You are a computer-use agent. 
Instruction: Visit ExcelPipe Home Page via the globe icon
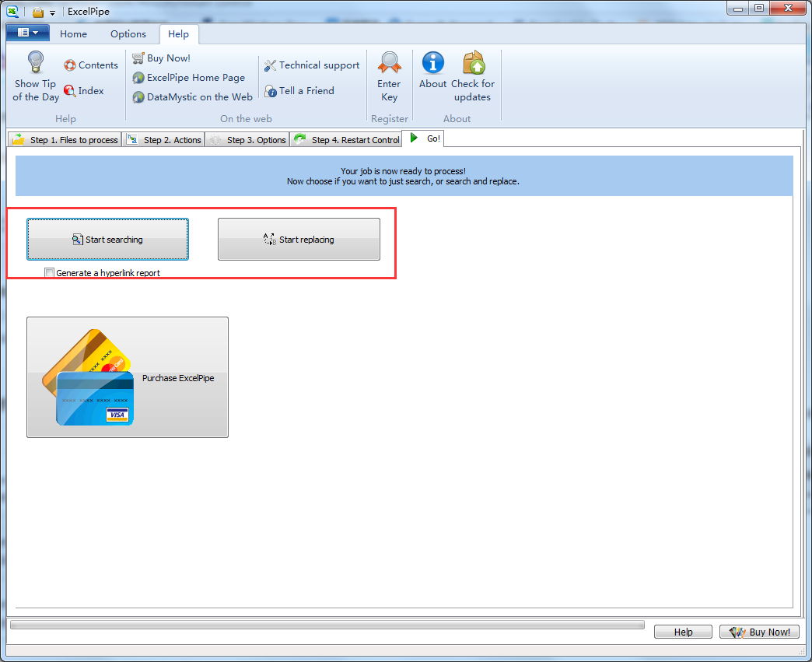[138, 78]
